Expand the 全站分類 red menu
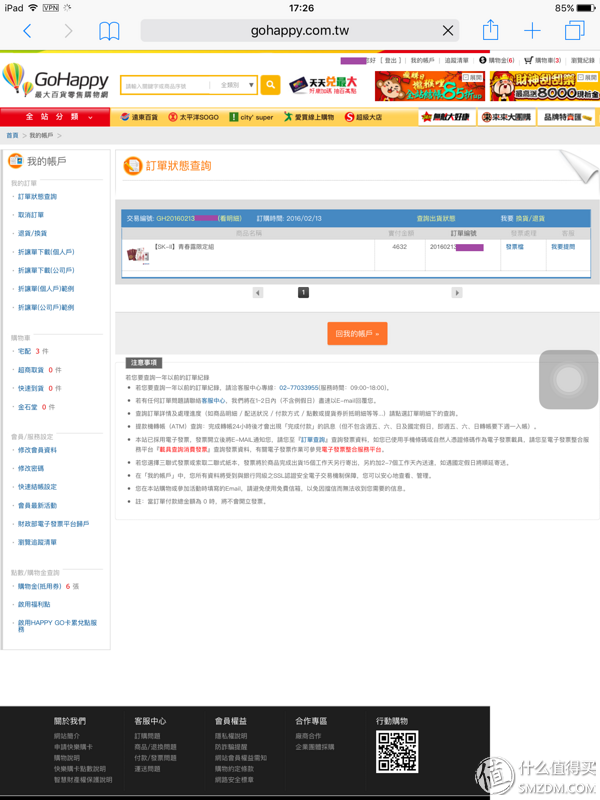 (x=55, y=117)
